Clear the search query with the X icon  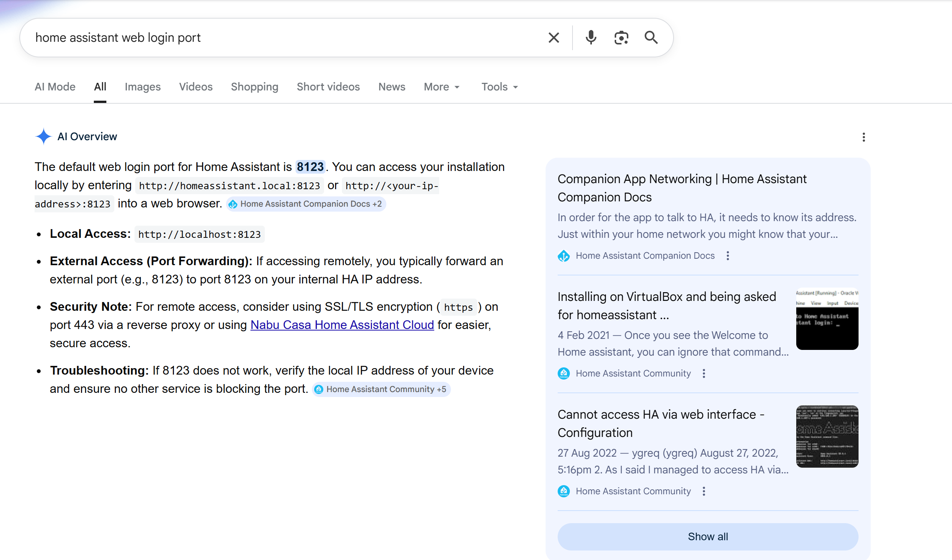click(x=553, y=38)
